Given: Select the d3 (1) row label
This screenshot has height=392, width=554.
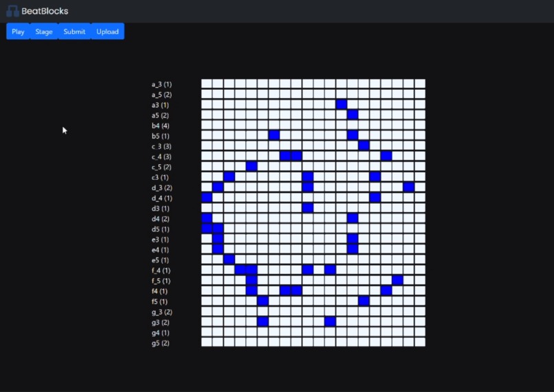Looking at the screenshot, I should click(x=160, y=209).
